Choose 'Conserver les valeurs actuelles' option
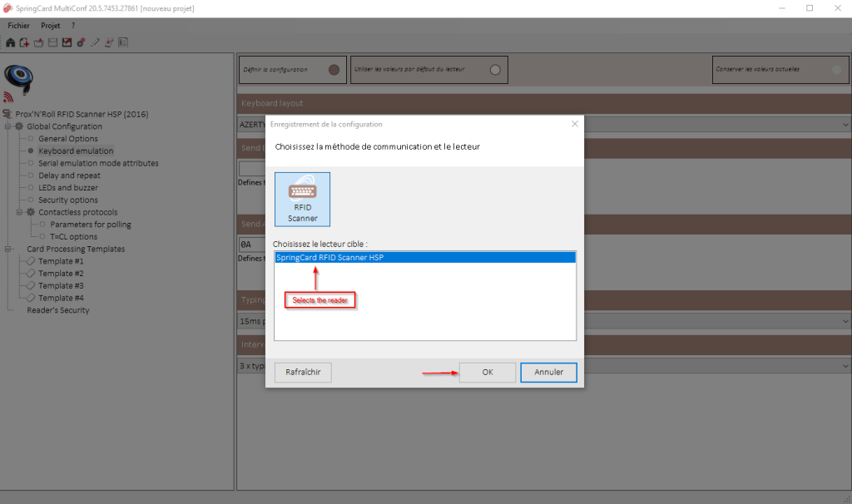This screenshot has height=504, width=852. tap(837, 70)
